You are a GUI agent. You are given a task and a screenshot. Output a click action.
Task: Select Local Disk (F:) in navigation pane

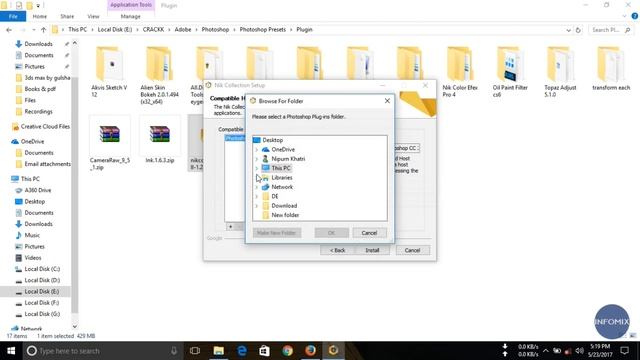coord(42,303)
